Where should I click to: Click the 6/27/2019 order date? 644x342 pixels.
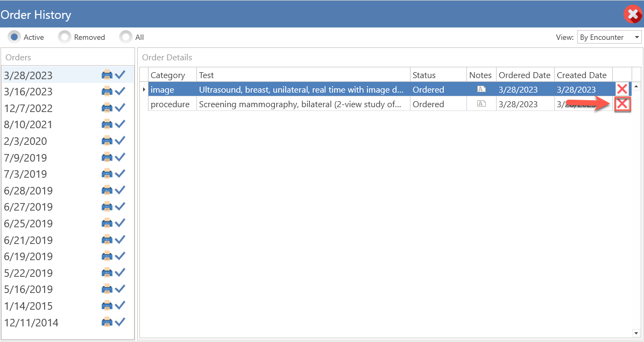[29, 207]
